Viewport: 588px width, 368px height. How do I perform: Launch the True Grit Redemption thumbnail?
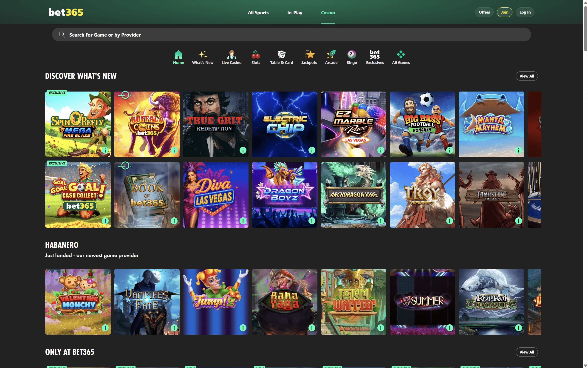tap(216, 124)
